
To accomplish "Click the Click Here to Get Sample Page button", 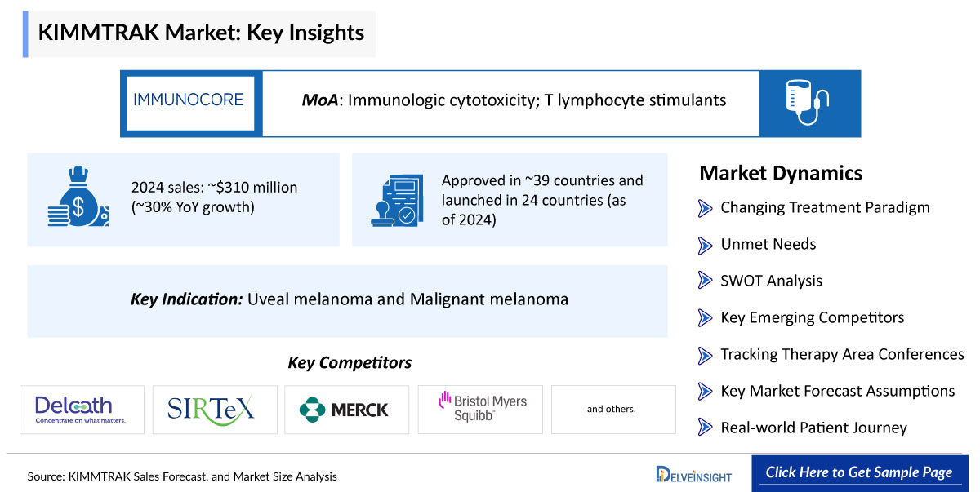I will 858,472.
